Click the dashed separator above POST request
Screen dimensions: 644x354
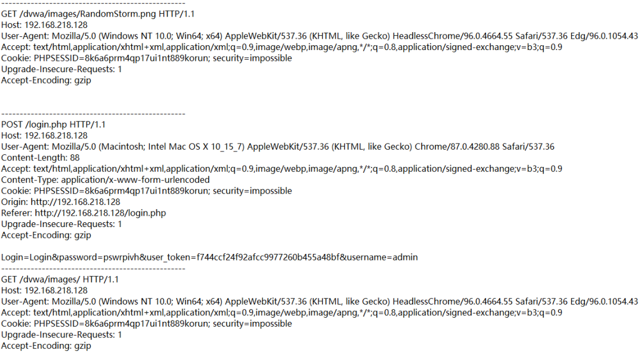[93, 114]
